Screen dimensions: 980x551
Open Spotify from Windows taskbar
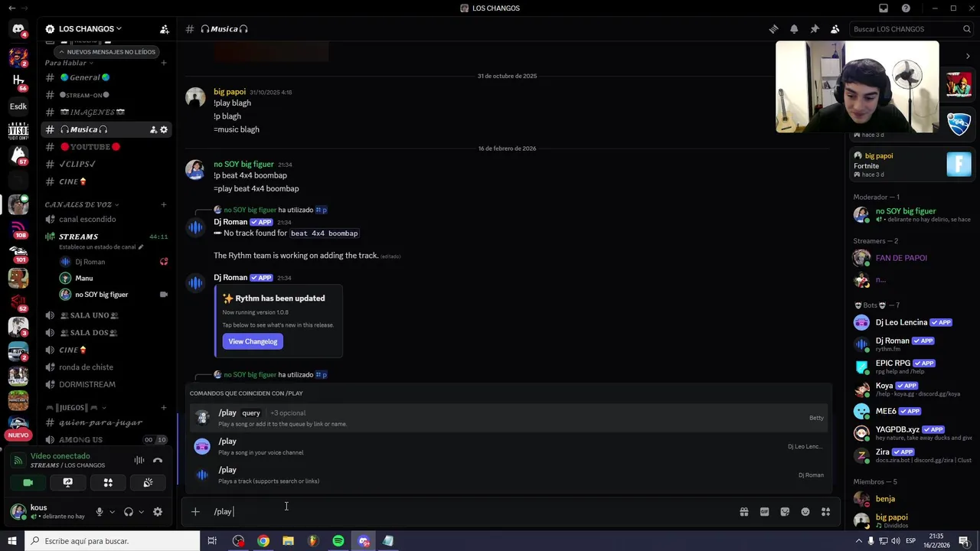[x=338, y=541]
